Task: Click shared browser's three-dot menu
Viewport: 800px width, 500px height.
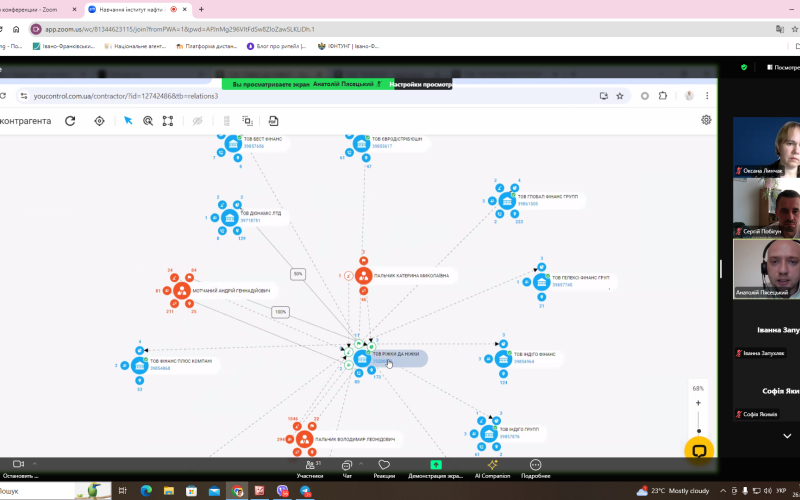Action: pos(707,96)
